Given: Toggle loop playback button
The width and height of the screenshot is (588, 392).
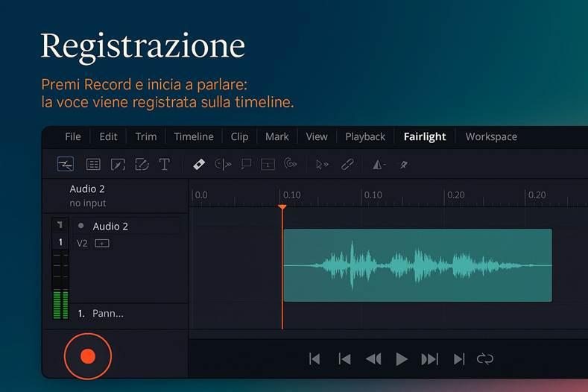Looking at the screenshot, I should pyautogui.click(x=485, y=359).
